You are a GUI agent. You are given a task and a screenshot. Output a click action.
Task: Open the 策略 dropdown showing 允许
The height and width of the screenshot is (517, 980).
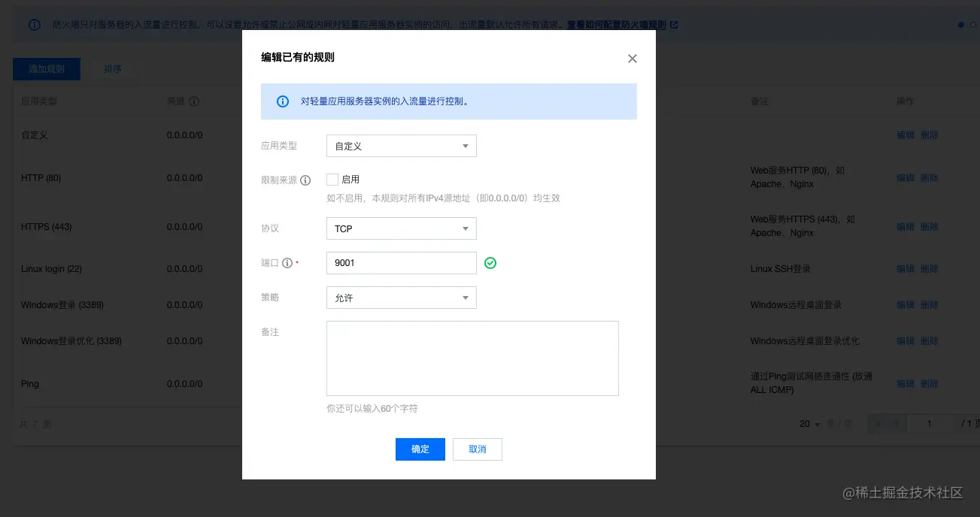(402, 298)
